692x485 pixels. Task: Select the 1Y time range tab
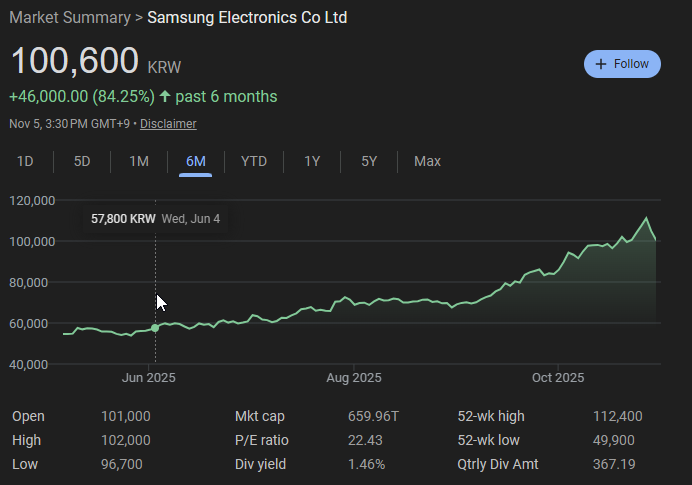312,162
